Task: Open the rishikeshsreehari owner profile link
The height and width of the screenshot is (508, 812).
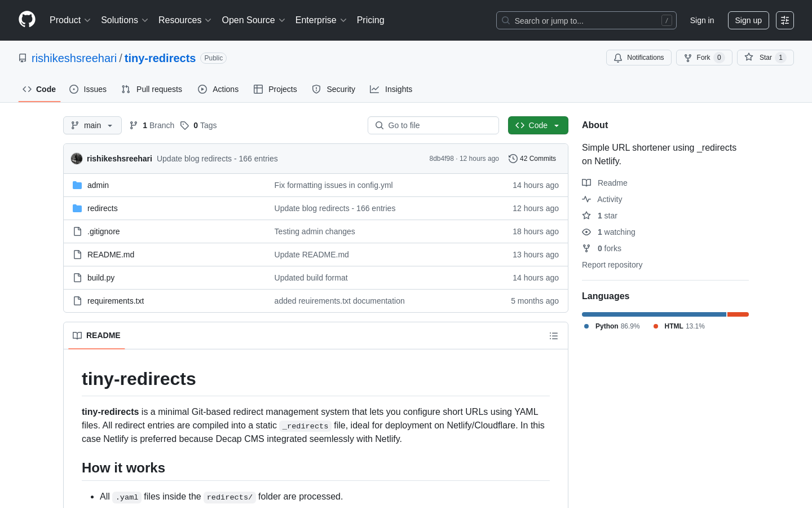Action: coord(74,58)
